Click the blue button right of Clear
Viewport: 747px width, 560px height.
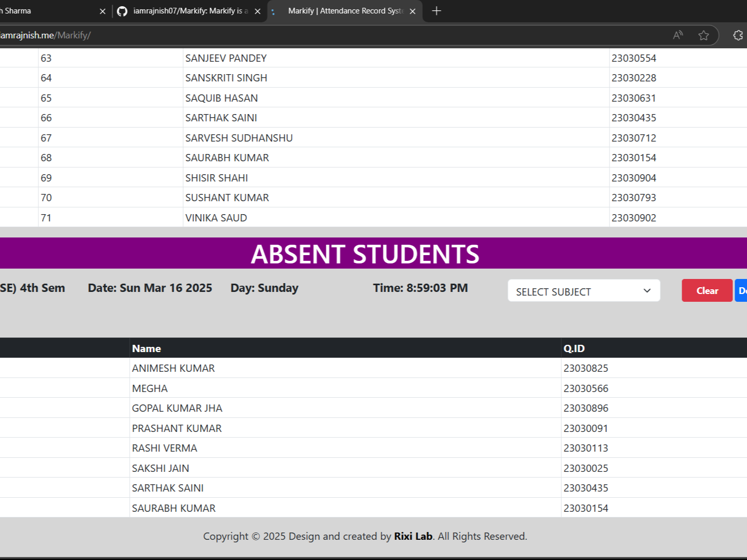point(741,291)
